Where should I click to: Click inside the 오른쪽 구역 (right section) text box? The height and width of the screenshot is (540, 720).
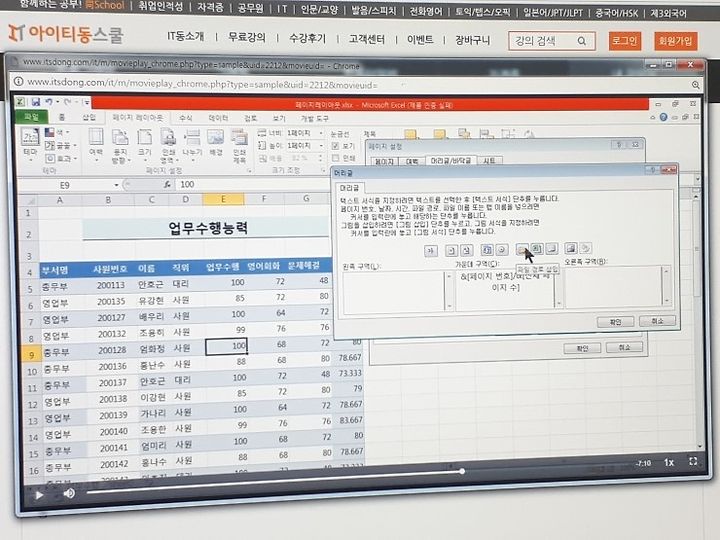point(613,287)
